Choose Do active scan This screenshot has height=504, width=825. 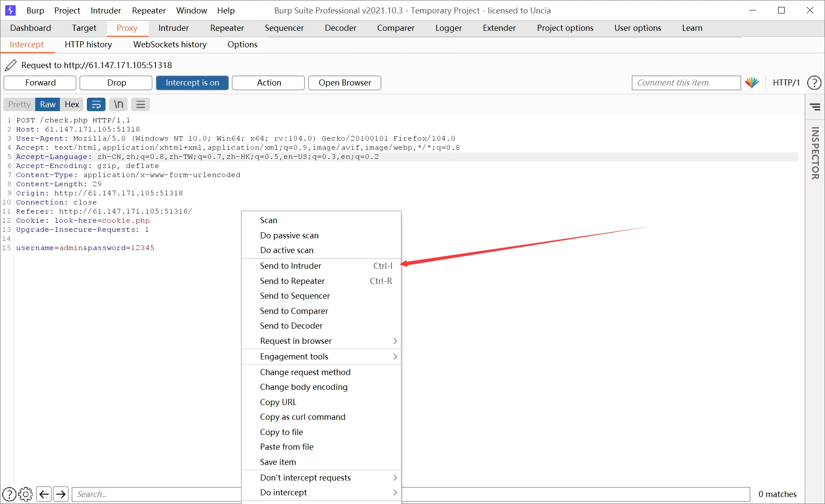321,250
